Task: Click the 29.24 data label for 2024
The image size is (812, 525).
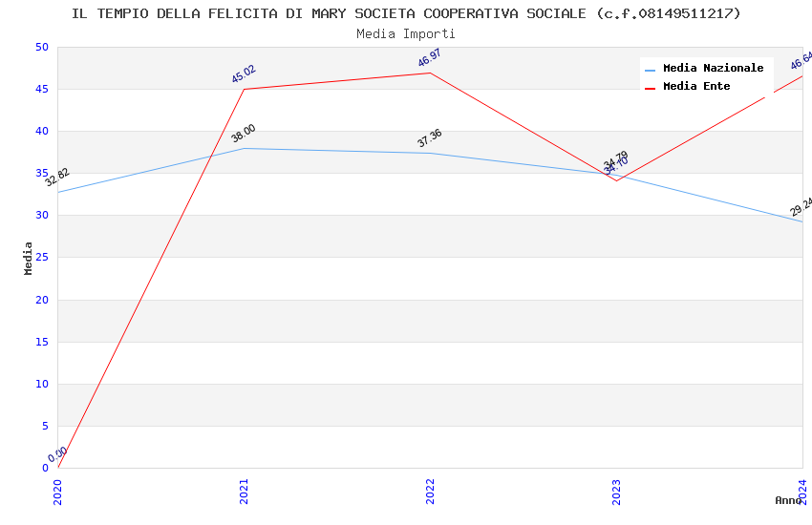Action: [x=801, y=207]
